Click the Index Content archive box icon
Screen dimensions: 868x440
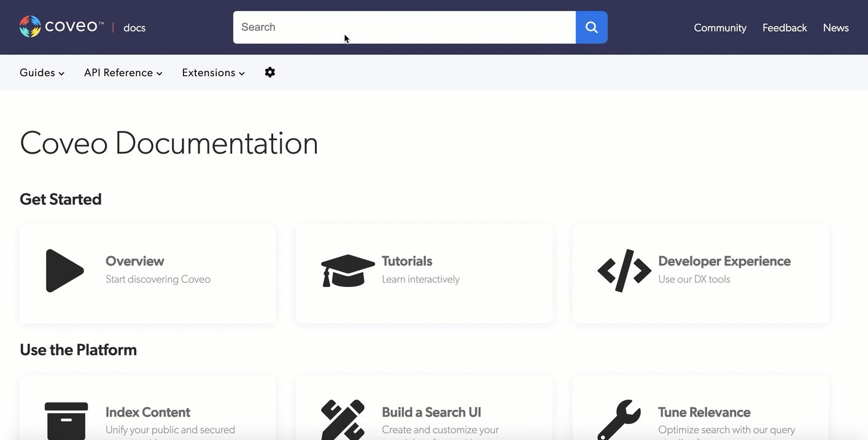point(66,420)
